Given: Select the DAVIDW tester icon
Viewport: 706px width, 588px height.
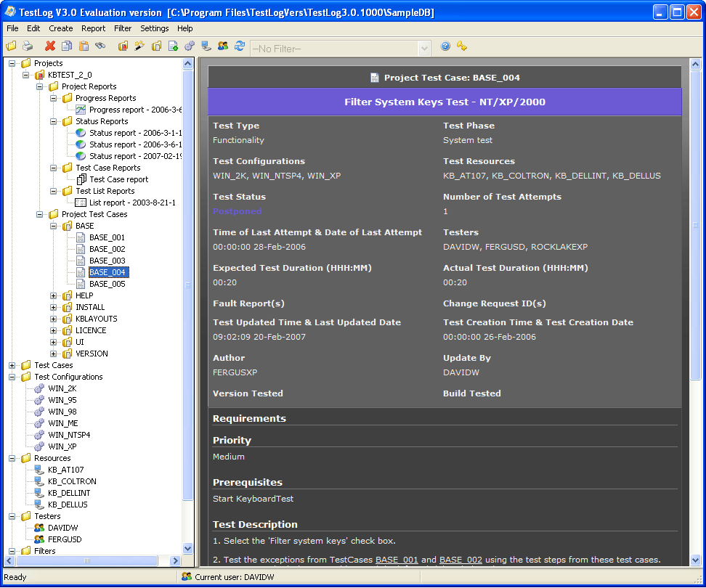Looking at the screenshot, I should [x=40, y=528].
